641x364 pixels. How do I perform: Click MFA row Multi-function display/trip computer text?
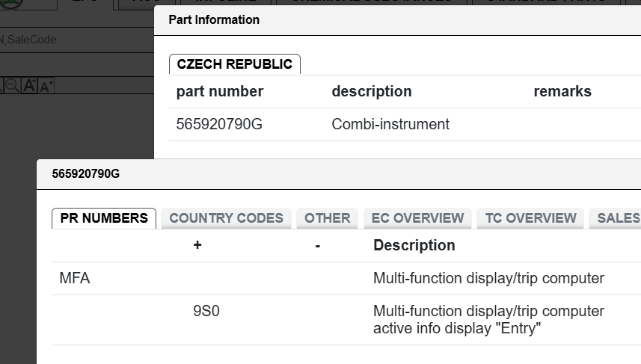tap(488, 278)
